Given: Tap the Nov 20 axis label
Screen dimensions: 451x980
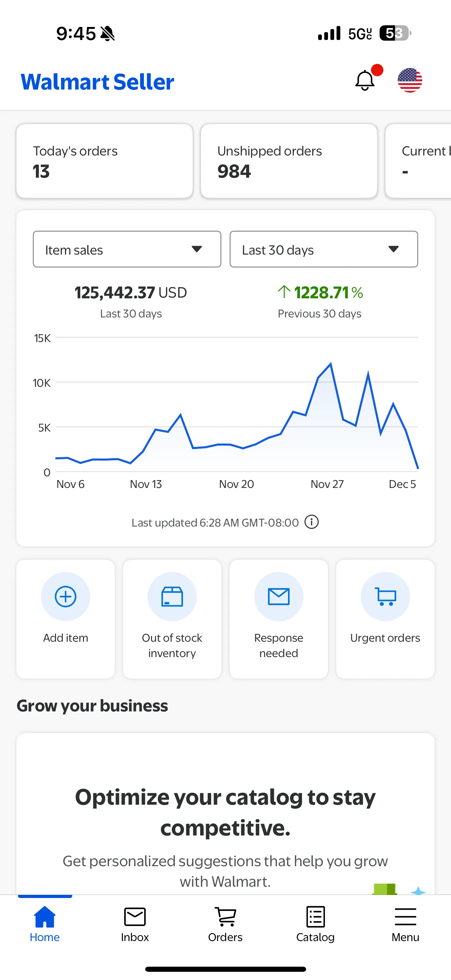Looking at the screenshot, I should tap(236, 484).
